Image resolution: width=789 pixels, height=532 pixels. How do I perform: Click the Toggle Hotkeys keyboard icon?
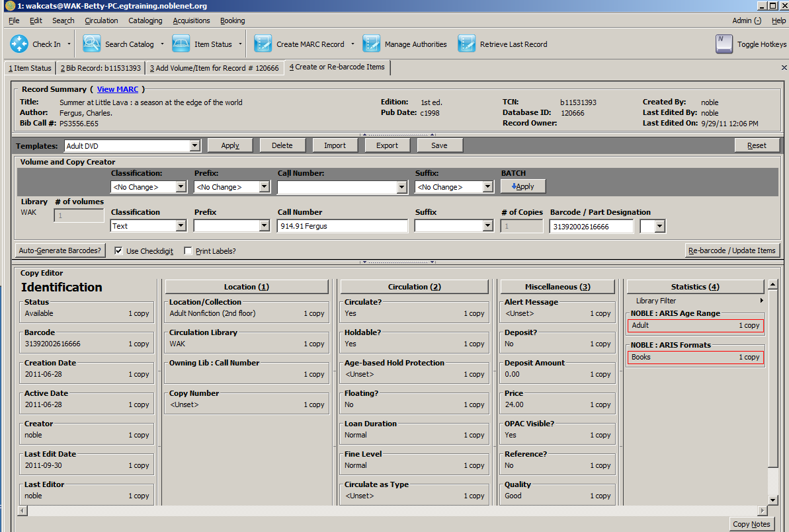click(x=724, y=44)
